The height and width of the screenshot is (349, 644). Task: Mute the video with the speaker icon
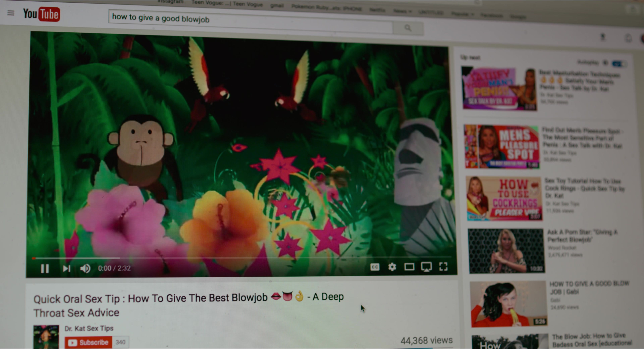(x=85, y=268)
